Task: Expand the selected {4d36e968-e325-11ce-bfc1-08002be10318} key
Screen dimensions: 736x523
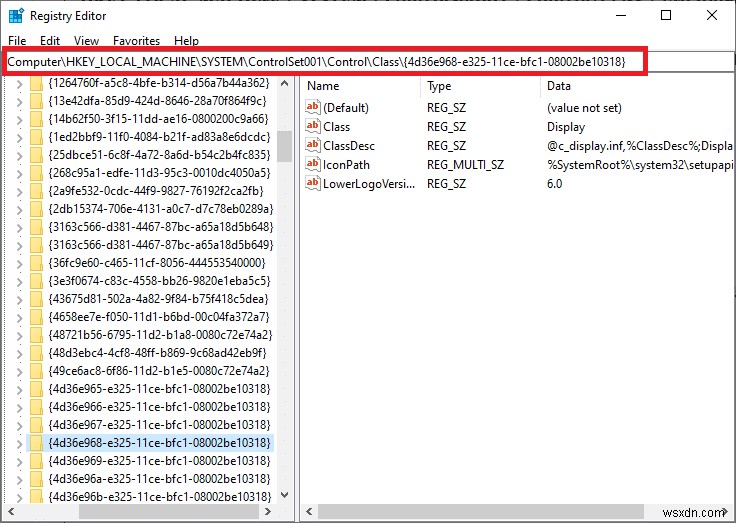Action: (19, 444)
